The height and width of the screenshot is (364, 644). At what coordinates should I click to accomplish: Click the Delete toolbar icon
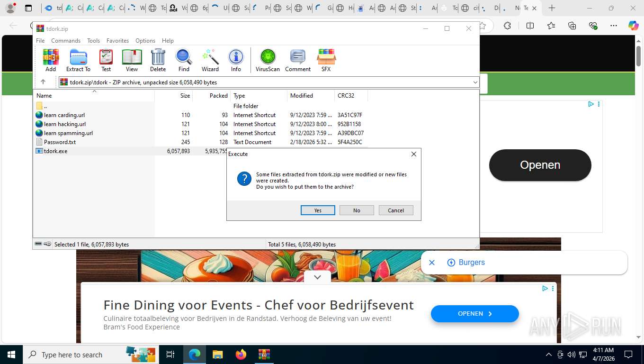click(x=158, y=60)
